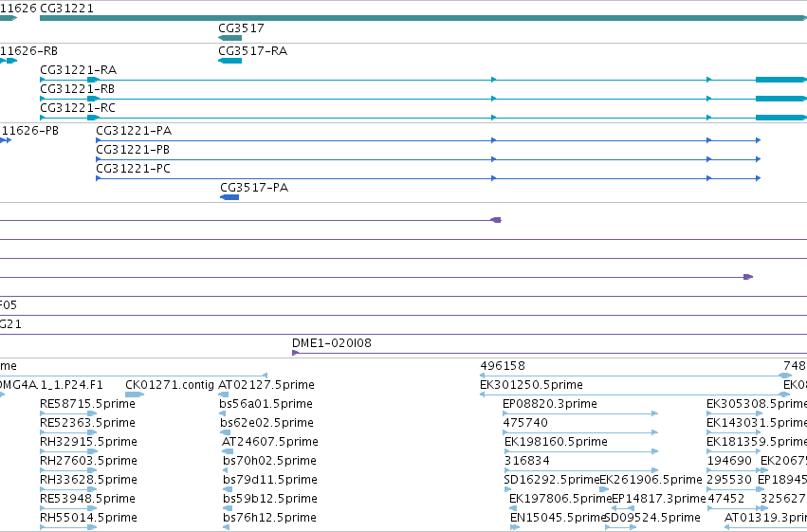
Task: Open the bs59b12.5prime EST label
Action: pos(269,499)
